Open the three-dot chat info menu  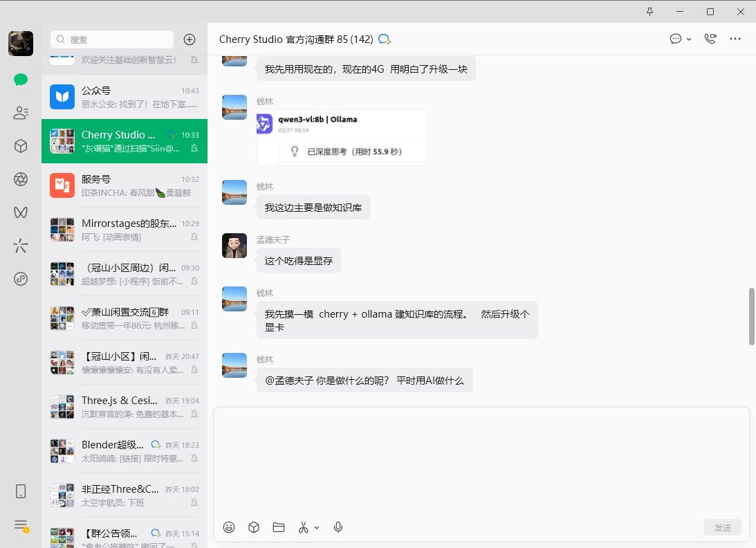[x=735, y=39]
